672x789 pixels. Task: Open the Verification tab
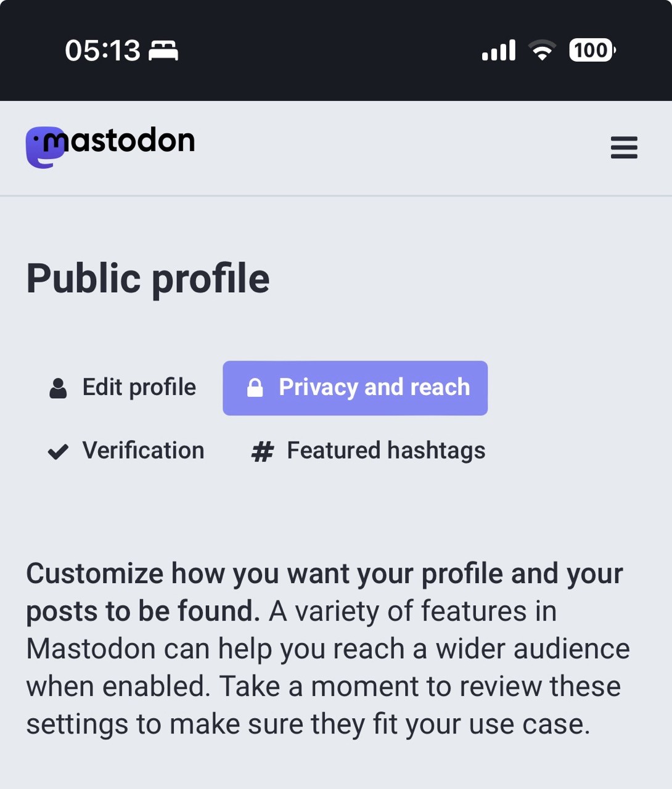143,451
